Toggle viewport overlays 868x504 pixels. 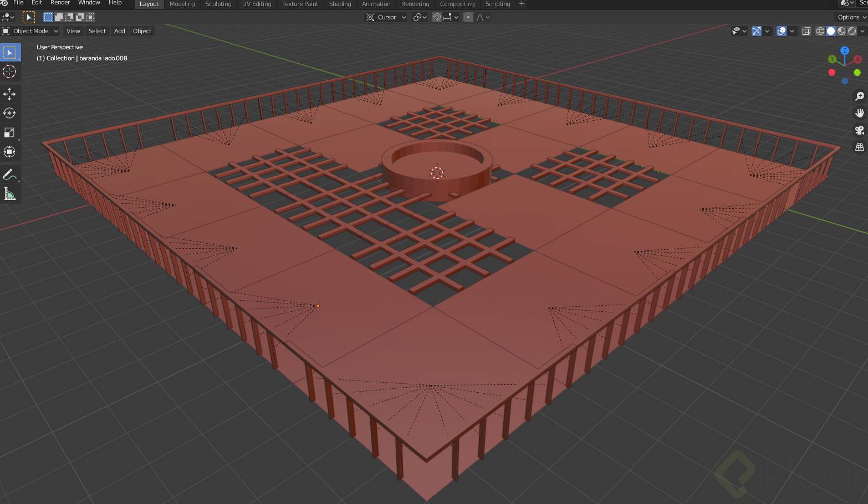click(782, 31)
